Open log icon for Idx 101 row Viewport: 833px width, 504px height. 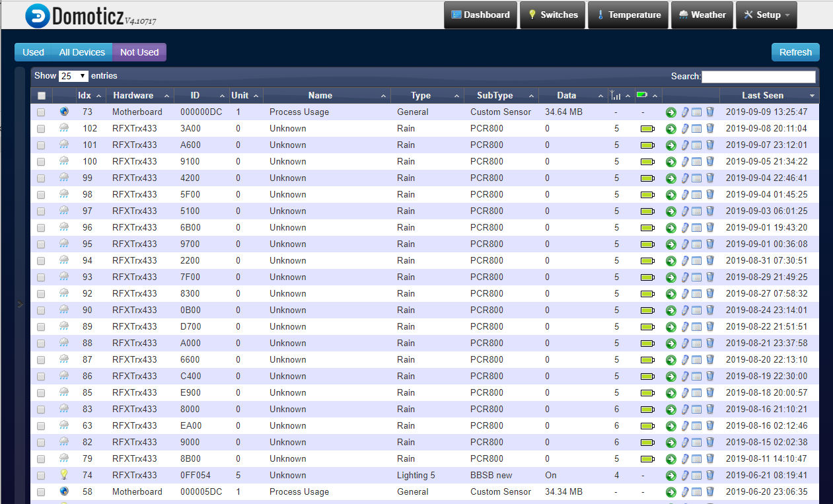(697, 145)
